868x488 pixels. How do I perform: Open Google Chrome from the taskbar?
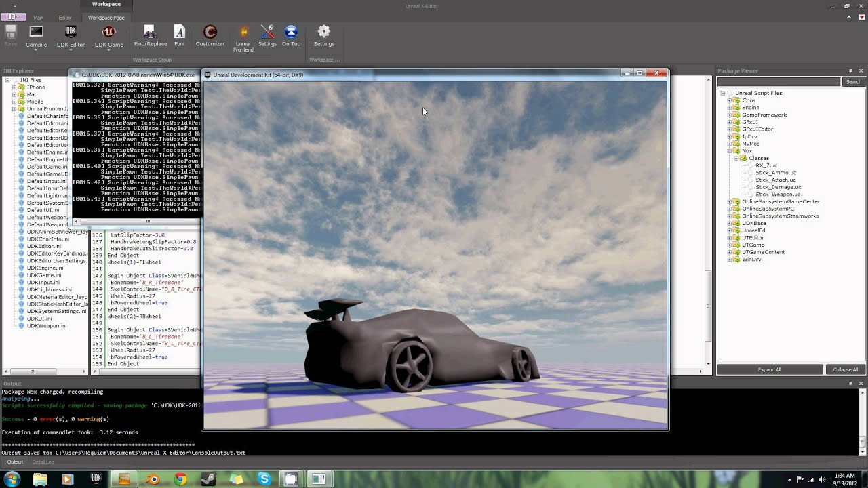[x=180, y=479]
